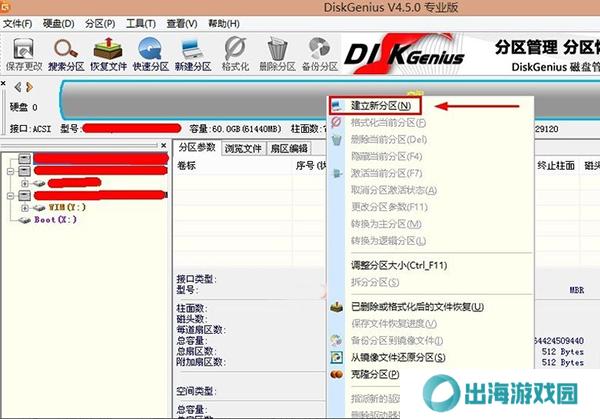Switch to the 分区参数 tab

(x=197, y=148)
